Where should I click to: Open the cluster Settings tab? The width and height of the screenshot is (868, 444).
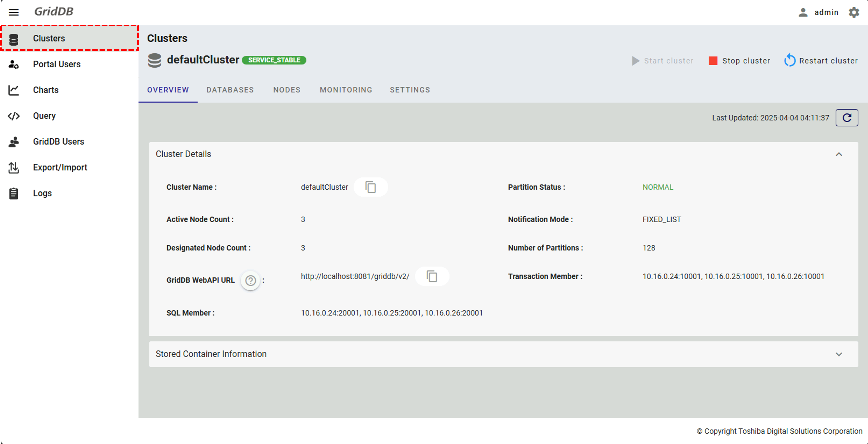click(x=410, y=90)
